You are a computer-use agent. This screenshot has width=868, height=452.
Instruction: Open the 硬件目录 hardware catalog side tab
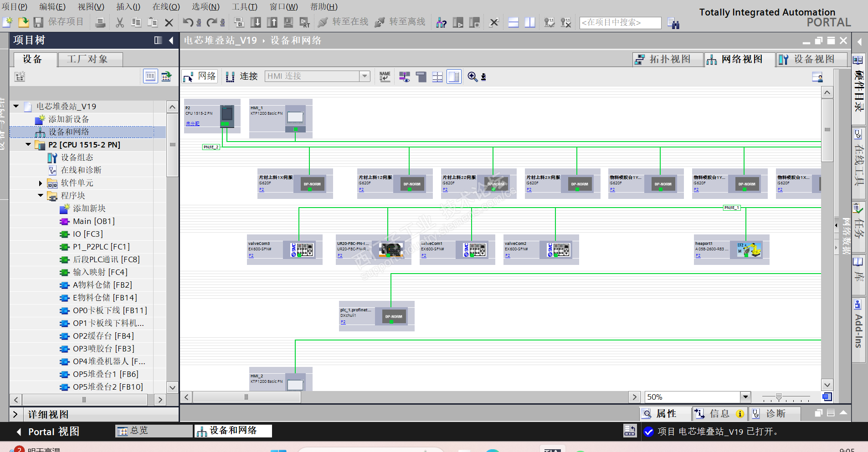858,90
